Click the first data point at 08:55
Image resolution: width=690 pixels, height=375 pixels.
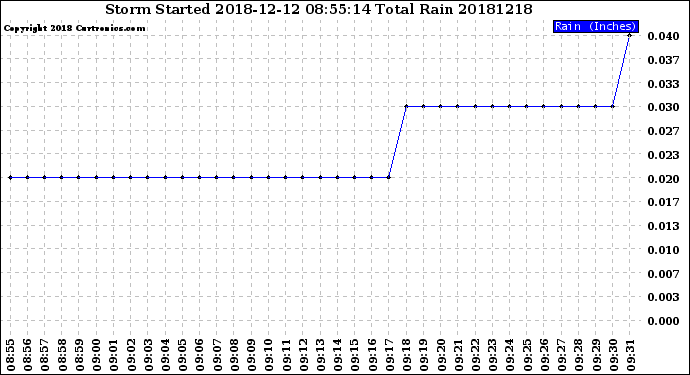(x=10, y=177)
